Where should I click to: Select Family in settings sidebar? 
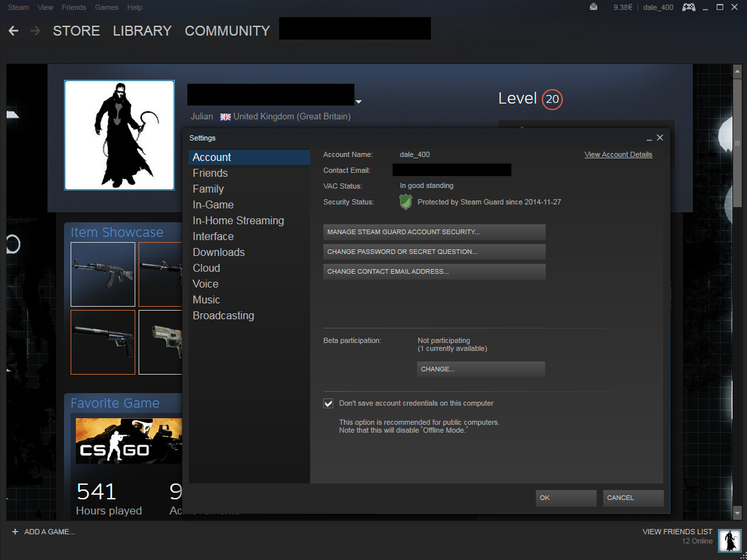tap(249, 189)
